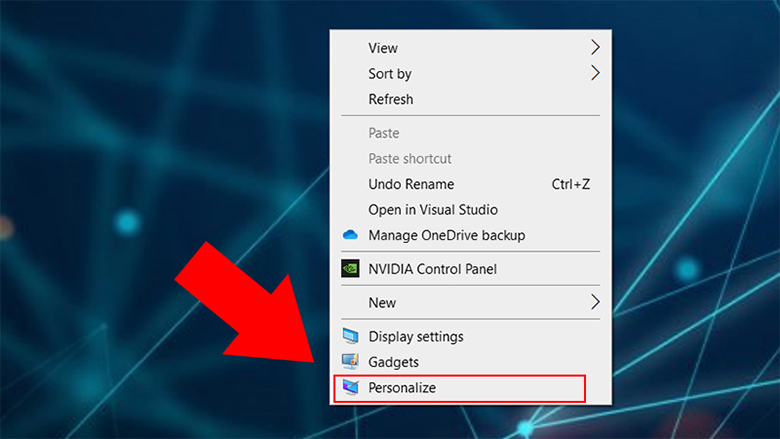Open in Visual Studio
Viewport: 780px width, 439px height.
point(432,210)
